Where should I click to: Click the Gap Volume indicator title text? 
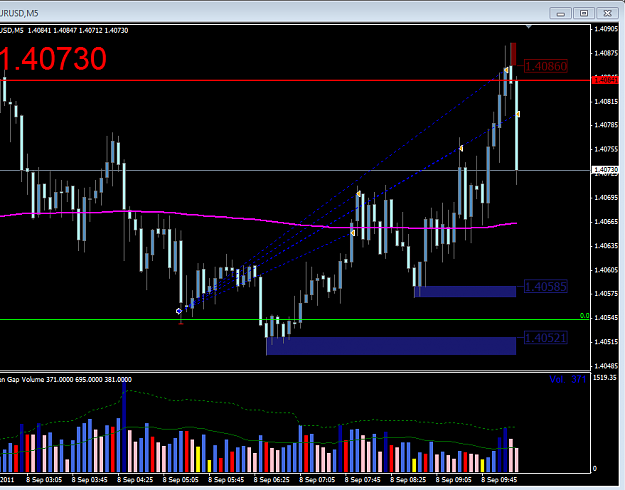65,380
